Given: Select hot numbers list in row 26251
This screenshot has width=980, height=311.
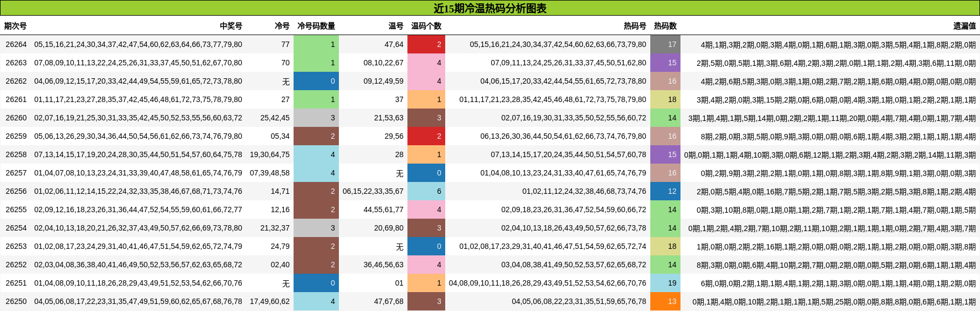Looking at the screenshot, I should pos(548,283).
